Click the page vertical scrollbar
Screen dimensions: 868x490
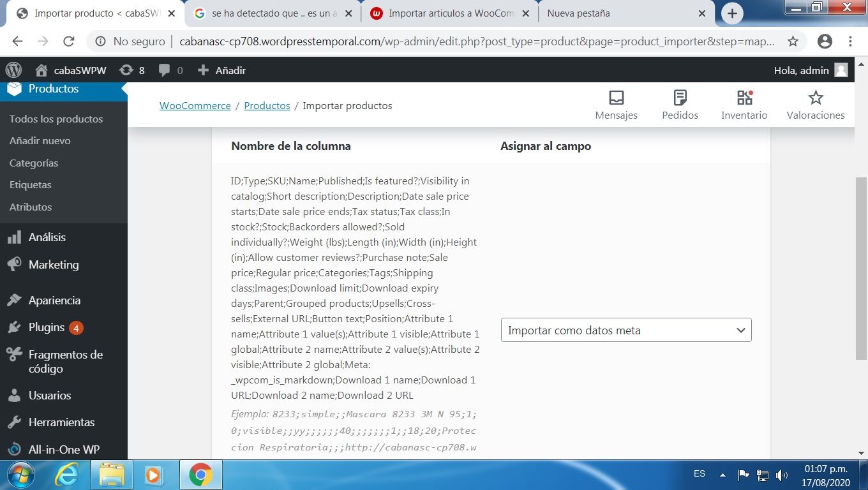[862, 268]
